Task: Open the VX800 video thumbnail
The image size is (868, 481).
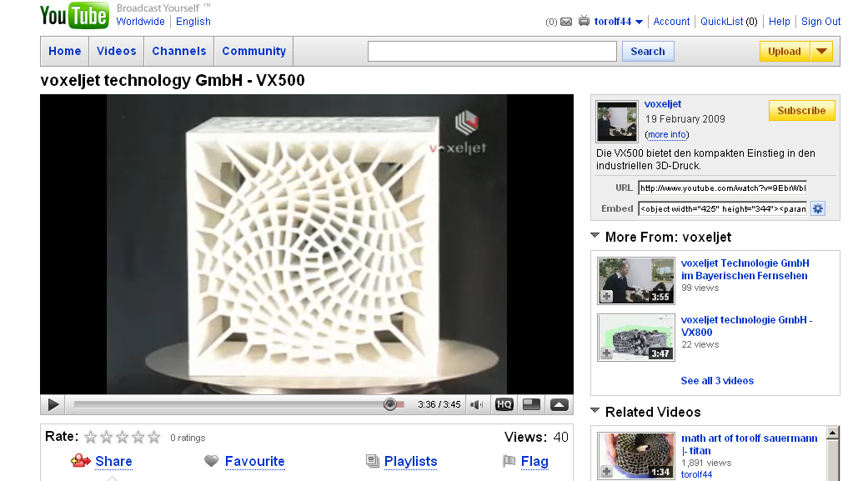Action: coord(636,338)
